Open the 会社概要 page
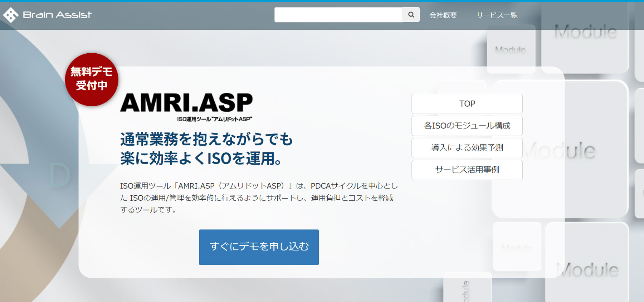The height and width of the screenshot is (302, 644). (443, 15)
